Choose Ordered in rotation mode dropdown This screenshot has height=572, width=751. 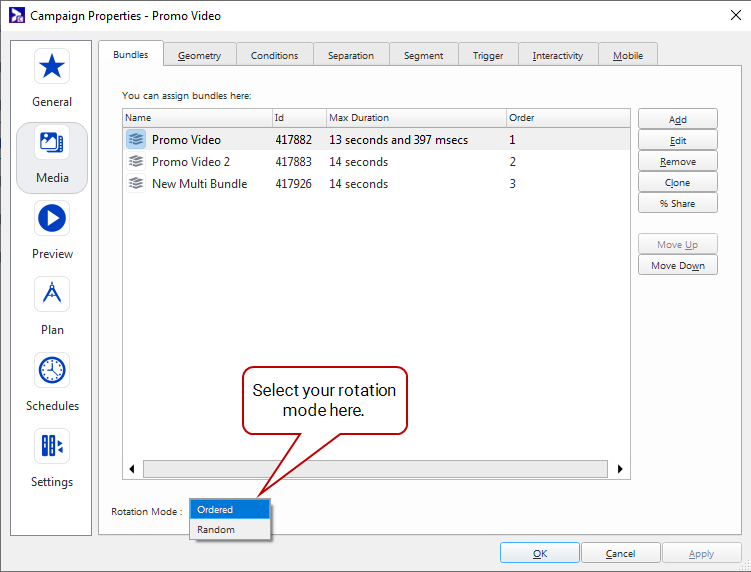tap(230, 510)
